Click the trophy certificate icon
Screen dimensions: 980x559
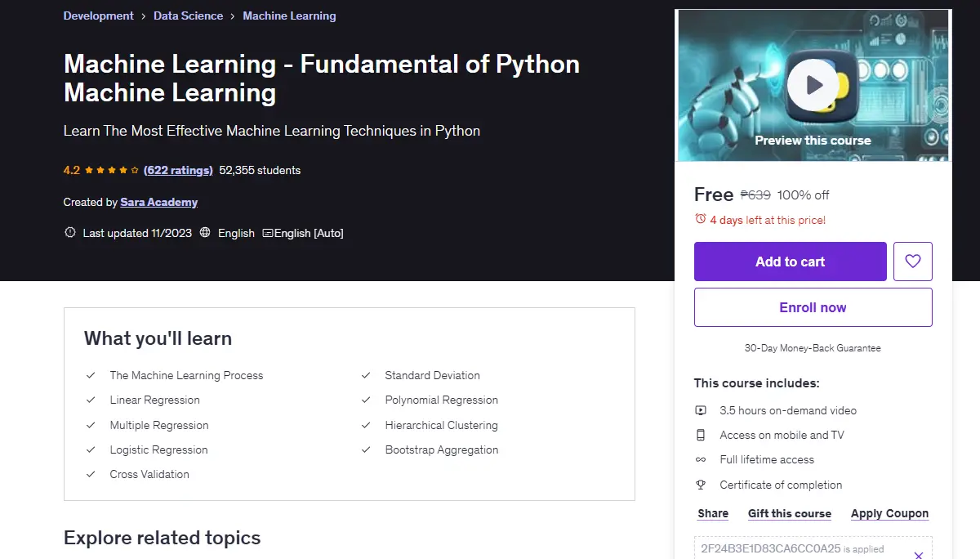(x=701, y=485)
